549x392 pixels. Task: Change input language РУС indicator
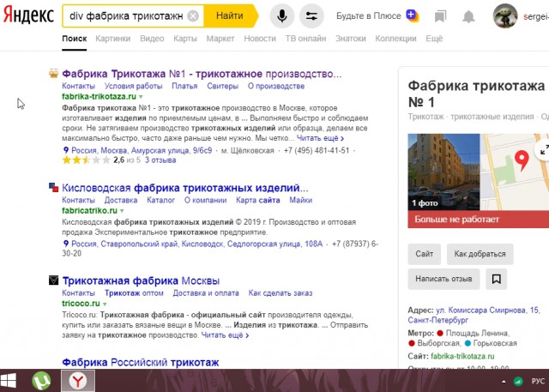pos(538,381)
